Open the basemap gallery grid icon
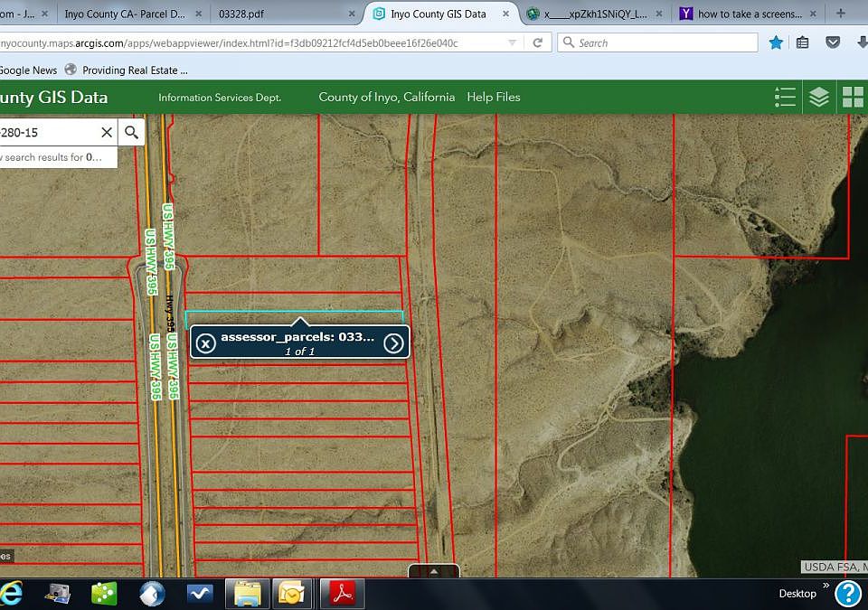868x610 pixels. pyautogui.click(x=853, y=98)
